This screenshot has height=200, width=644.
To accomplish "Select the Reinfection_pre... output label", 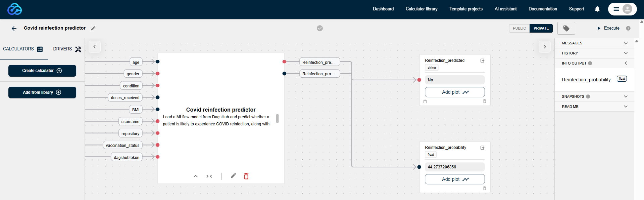I will (x=319, y=62).
